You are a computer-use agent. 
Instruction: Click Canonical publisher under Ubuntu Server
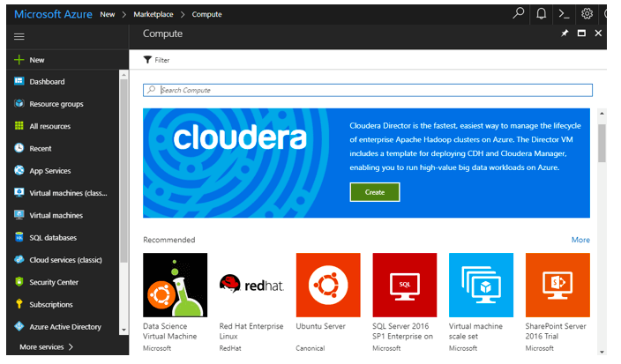(x=310, y=348)
